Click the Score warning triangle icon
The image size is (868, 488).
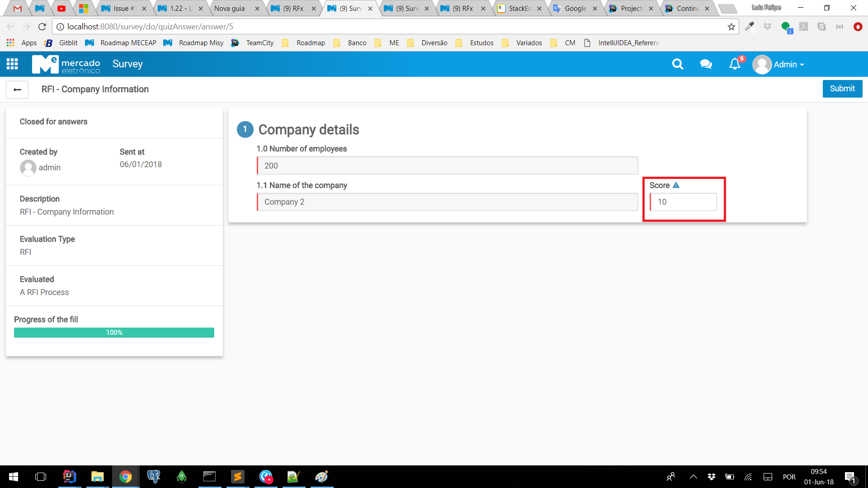(676, 185)
